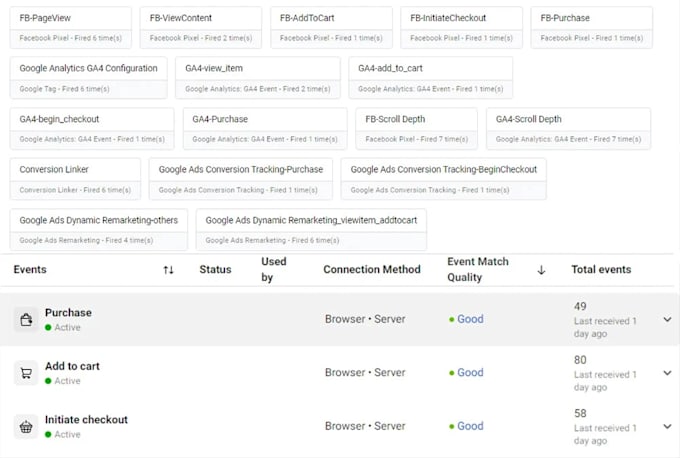Open Google Ads Dynamic Remarketing-others tag
The width and height of the screenshot is (680, 458).
[99, 229]
